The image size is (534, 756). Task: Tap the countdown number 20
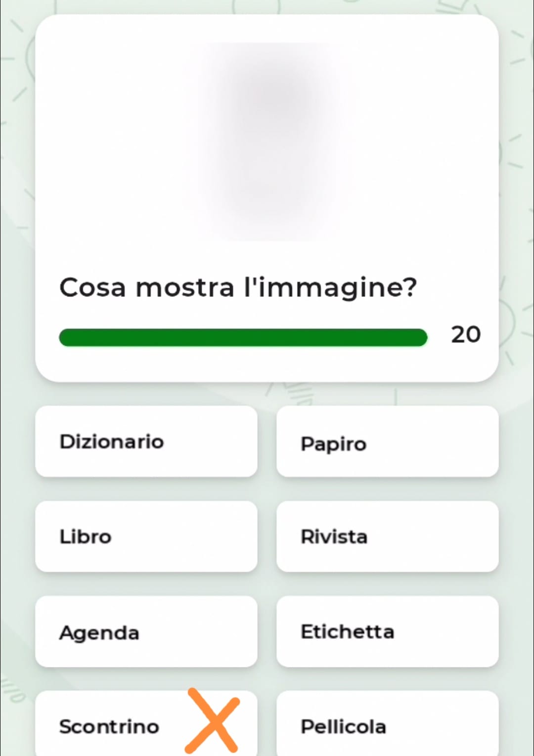click(x=465, y=335)
